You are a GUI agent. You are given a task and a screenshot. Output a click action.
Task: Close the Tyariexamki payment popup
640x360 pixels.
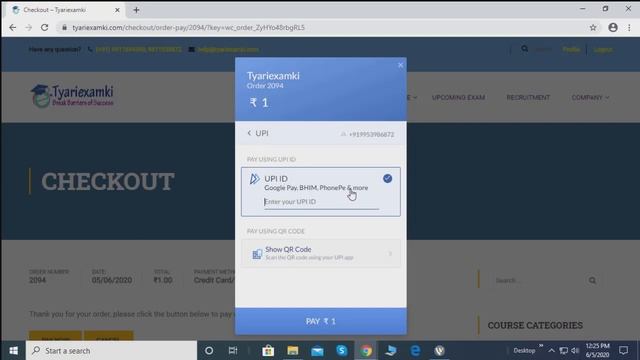[x=400, y=65]
